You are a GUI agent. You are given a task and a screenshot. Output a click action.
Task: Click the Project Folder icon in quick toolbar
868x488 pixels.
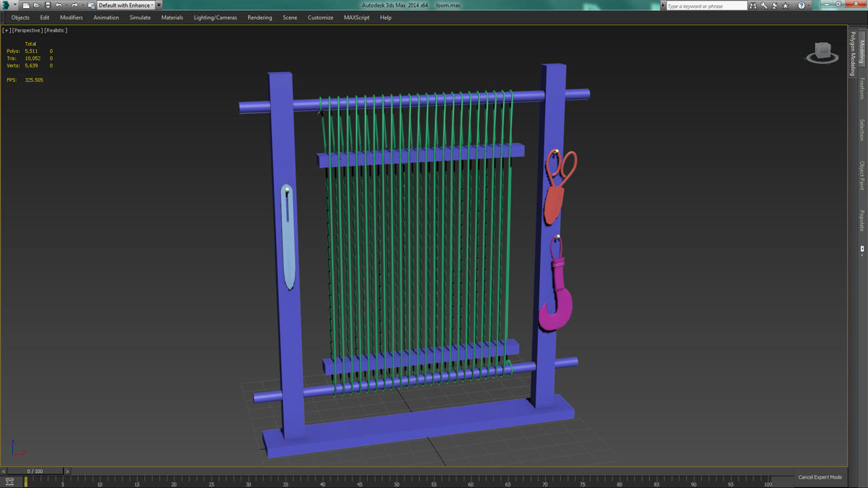click(92, 5)
